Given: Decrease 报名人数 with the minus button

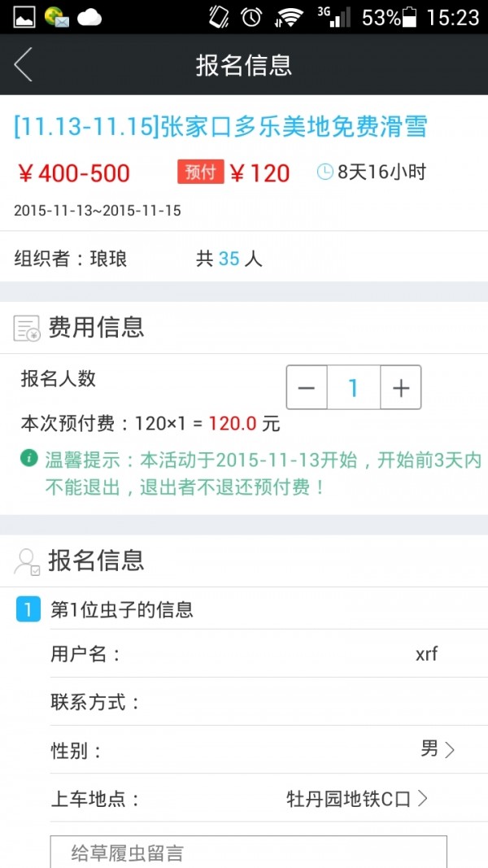Looking at the screenshot, I should [x=307, y=387].
